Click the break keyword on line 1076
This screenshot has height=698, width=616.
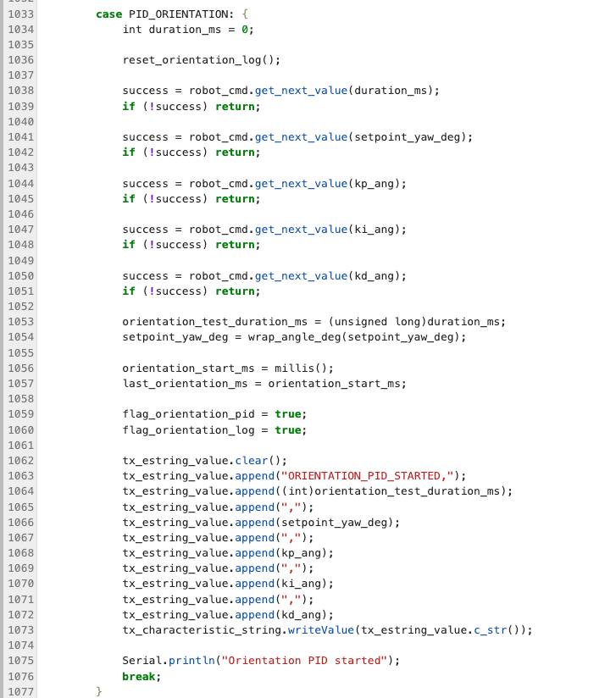click(x=139, y=676)
